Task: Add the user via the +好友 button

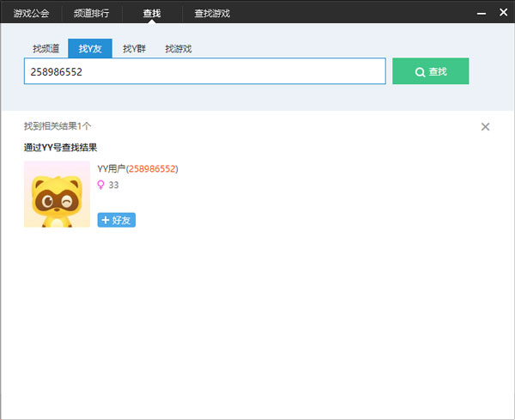Action: 117,220
